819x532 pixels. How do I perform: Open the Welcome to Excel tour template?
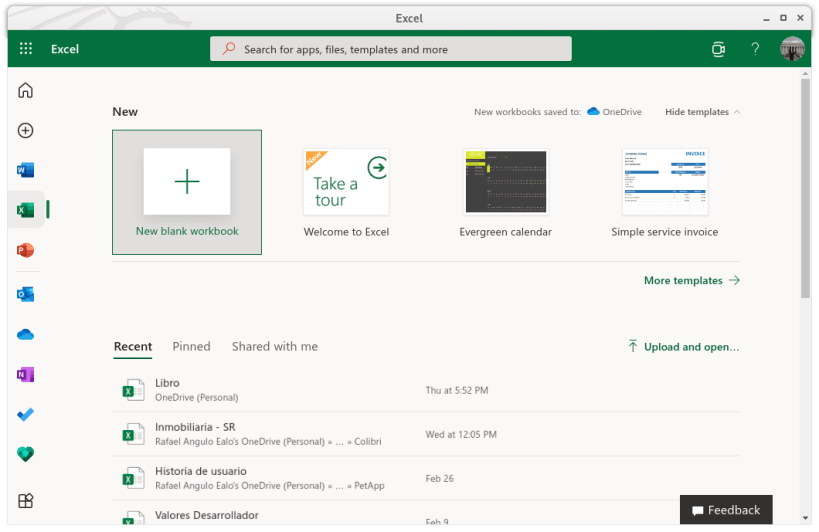(x=346, y=192)
